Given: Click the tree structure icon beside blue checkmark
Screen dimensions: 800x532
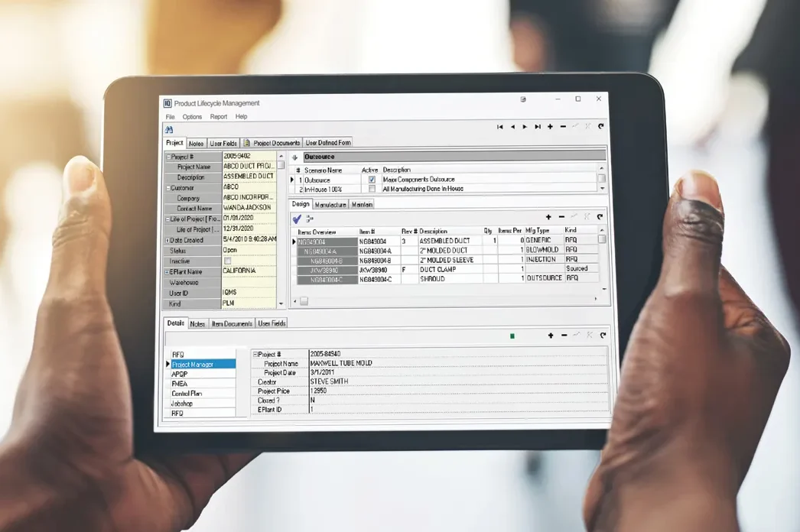Looking at the screenshot, I should point(310,219).
